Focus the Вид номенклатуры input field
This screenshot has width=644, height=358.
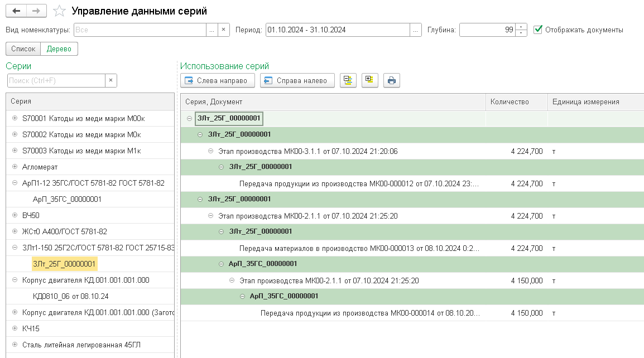tap(140, 30)
